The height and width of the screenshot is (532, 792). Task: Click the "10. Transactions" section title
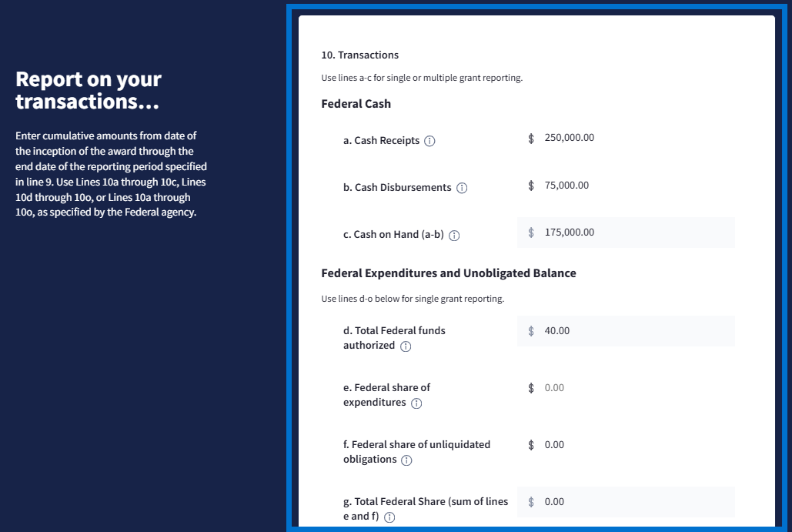click(x=359, y=55)
